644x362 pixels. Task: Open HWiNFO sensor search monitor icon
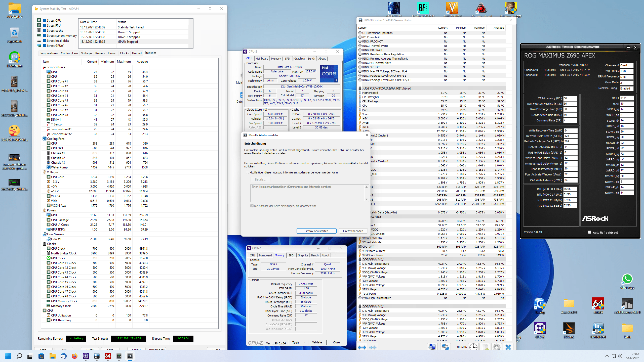coord(432,347)
